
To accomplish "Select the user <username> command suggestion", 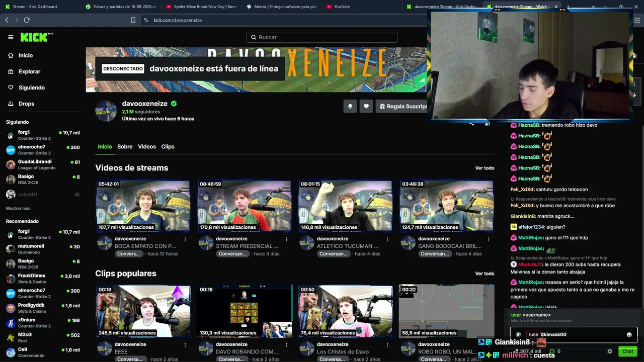I will coord(574,318).
